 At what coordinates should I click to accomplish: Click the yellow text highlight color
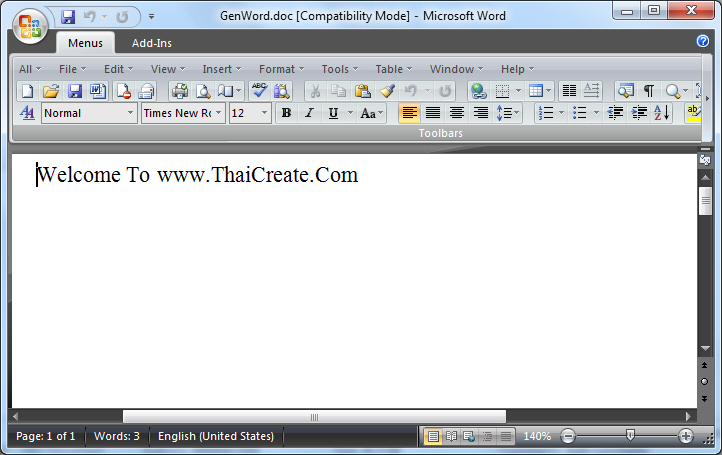click(x=693, y=113)
